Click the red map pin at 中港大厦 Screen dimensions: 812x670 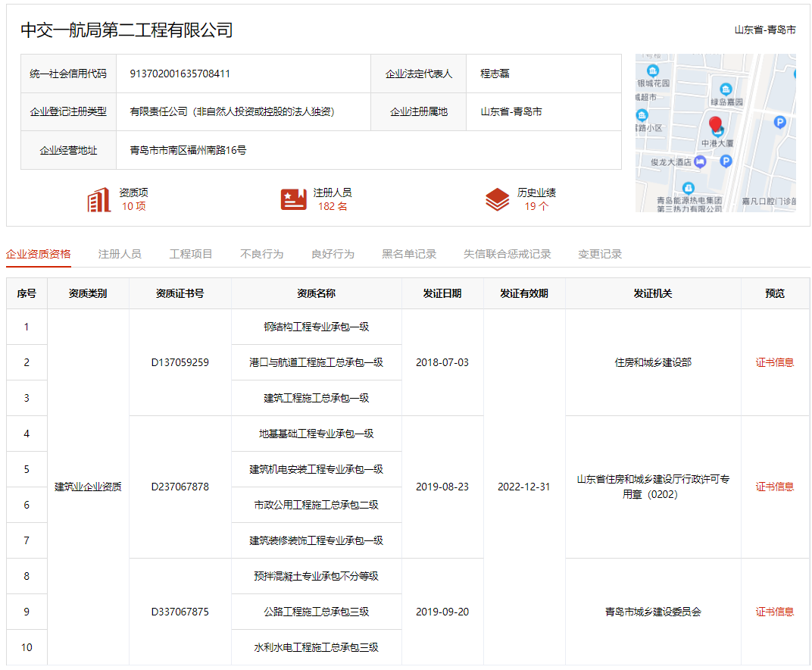pos(716,124)
